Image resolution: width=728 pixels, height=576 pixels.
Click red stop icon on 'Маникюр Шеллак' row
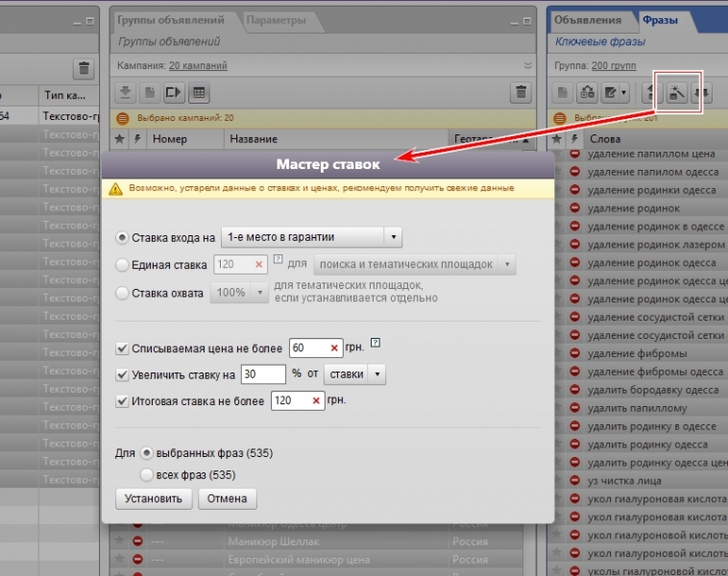[x=137, y=541]
